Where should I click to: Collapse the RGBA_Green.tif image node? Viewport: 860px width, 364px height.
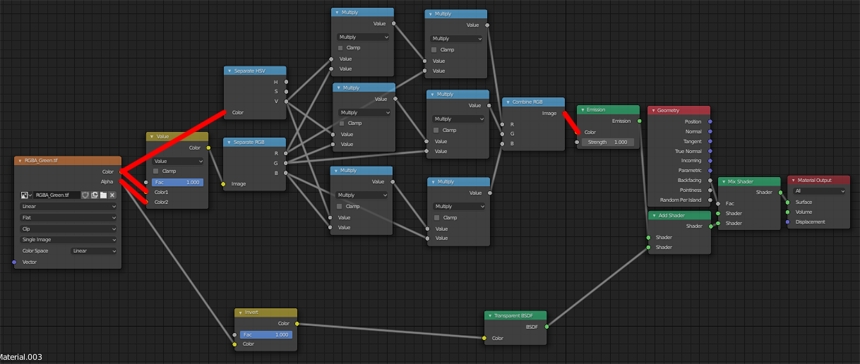20,161
